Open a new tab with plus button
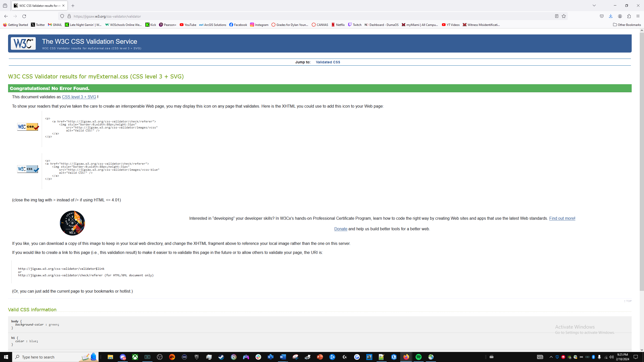The width and height of the screenshot is (644, 362). coord(73,6)
